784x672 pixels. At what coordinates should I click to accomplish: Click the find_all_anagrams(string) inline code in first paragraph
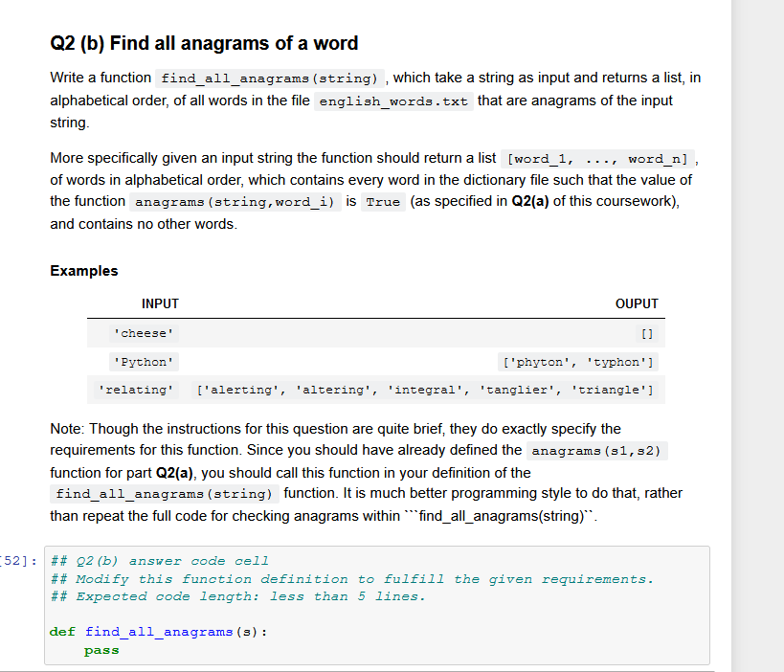coord(270,78)
